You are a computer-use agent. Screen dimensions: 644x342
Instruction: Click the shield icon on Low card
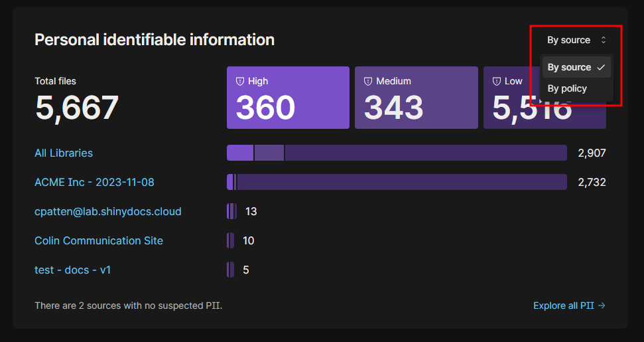click(x=496, y=81)
